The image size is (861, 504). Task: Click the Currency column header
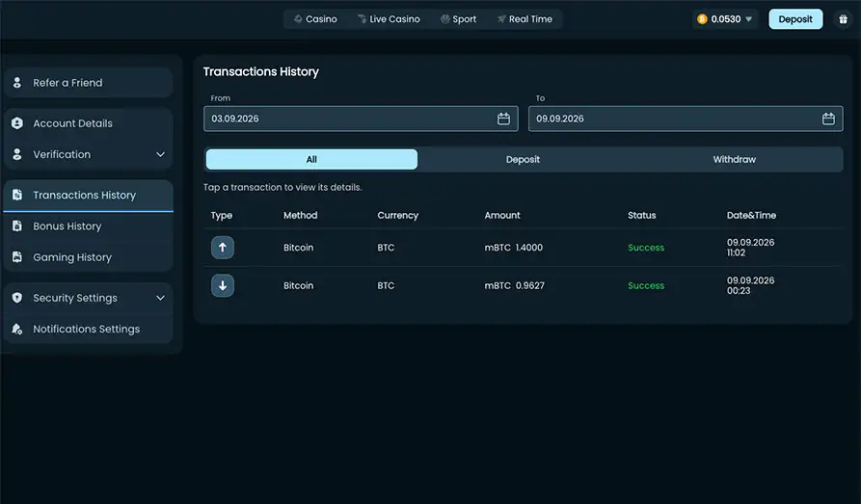pyautogui.click(x=397, y=215)
